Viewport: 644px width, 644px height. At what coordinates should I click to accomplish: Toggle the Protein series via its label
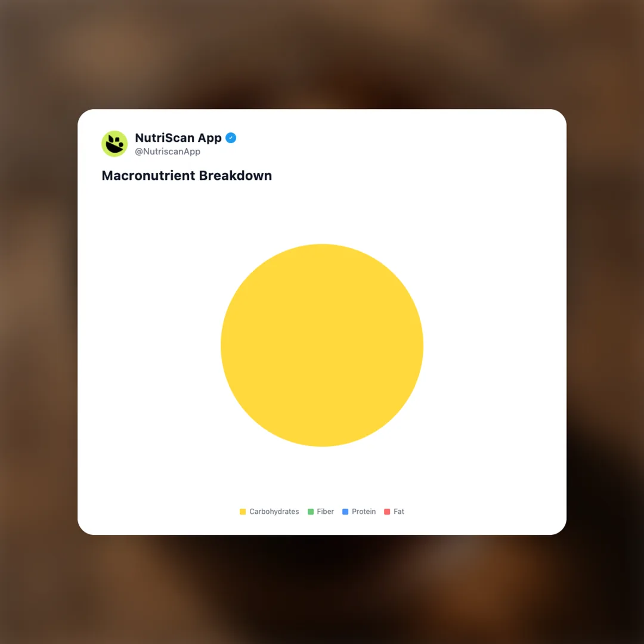pos(364,512)
